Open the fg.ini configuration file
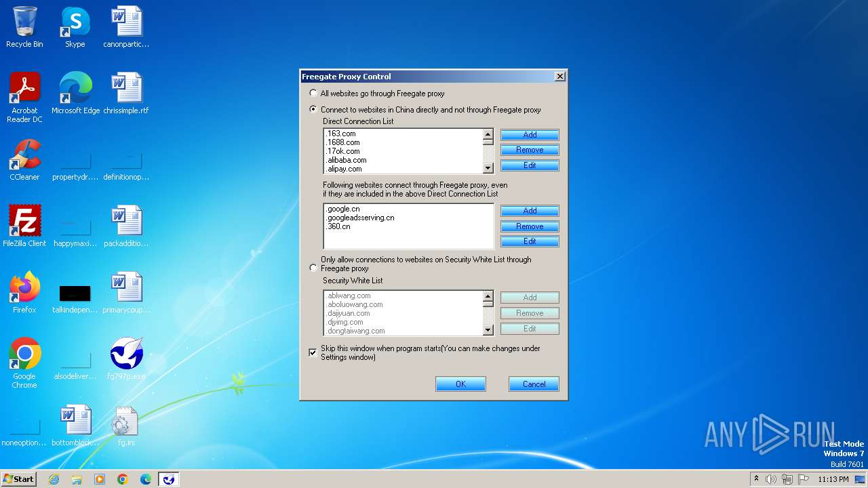Image resolution: width=868 pixels, height=488 pixels. pyautogui.click(x=126, y=426)
